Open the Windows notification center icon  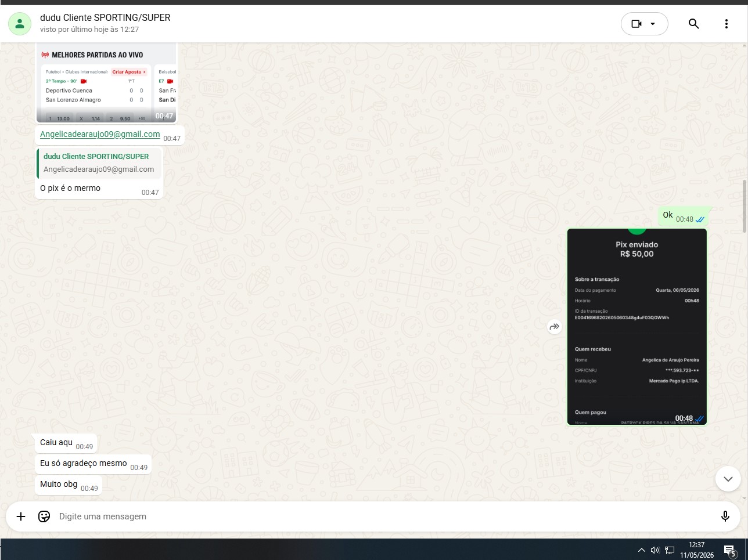coord(730,551)
